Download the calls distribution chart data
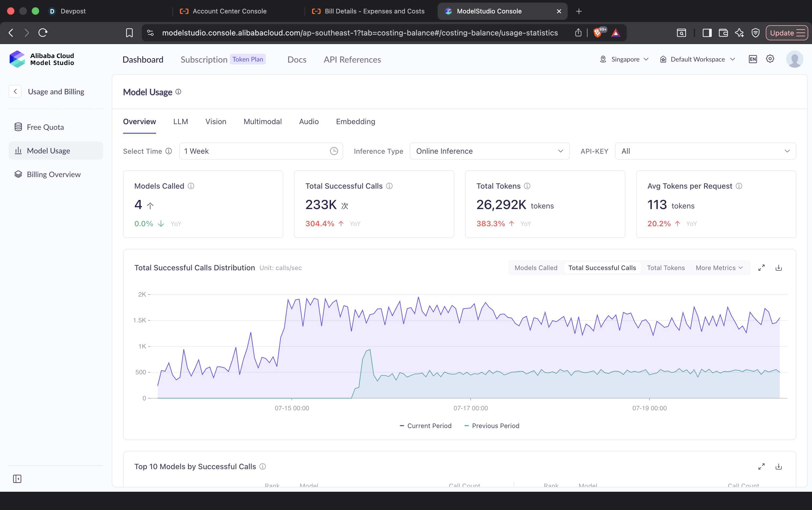Viewport: 812px width, 510px height. tap(779, 268)
